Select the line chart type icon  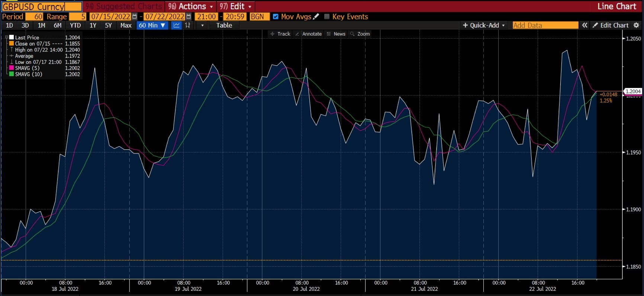176,25
